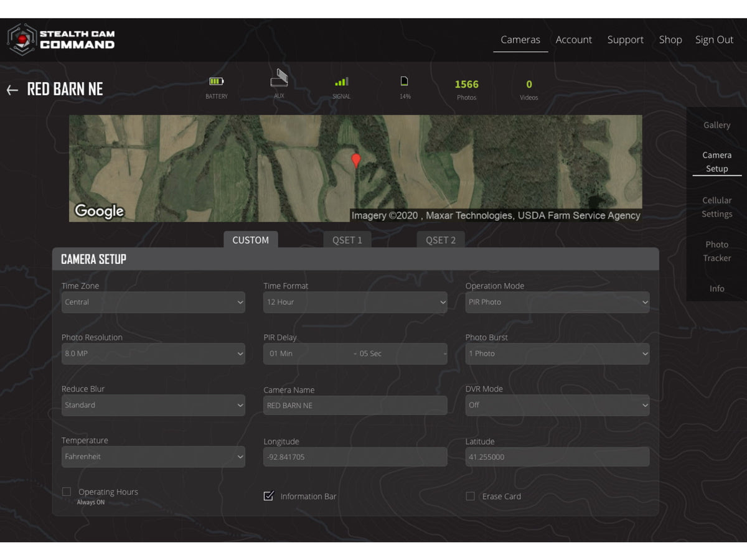Viewport: 747px width, 560px height.
Task: Click the Google logo on the map
Action: point(100,212)
